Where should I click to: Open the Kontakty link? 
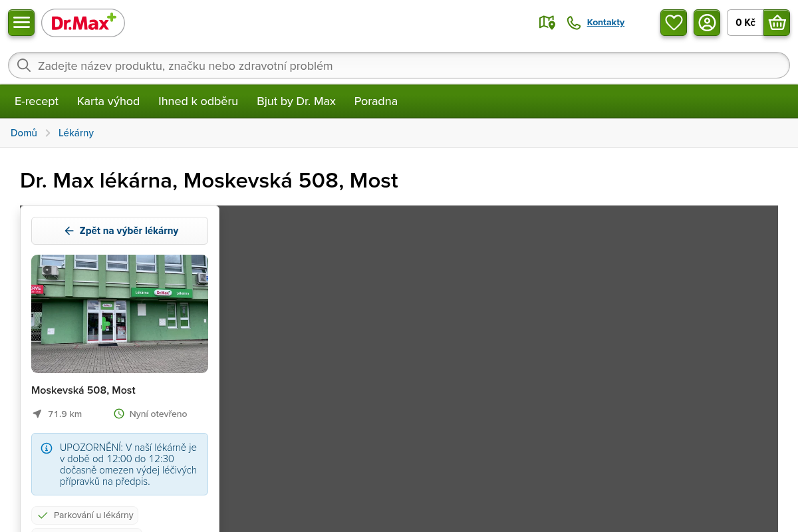tap(606, 23)
